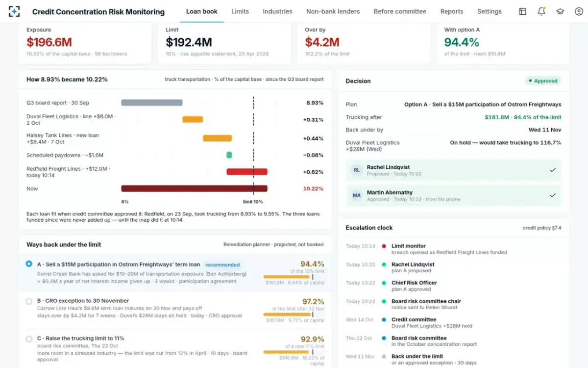Click the credit policy §7.4 reference

542,228
